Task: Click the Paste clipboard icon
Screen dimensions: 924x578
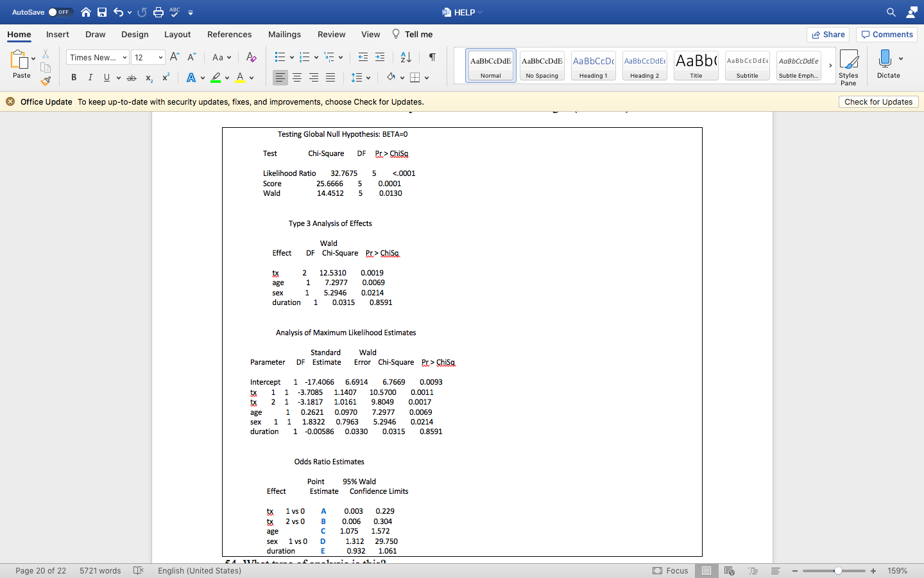Action: coord(19,60)
